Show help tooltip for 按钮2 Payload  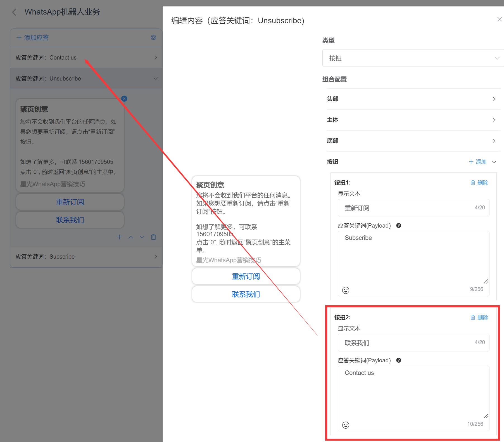pyautogui.click(x=399, y=360)
